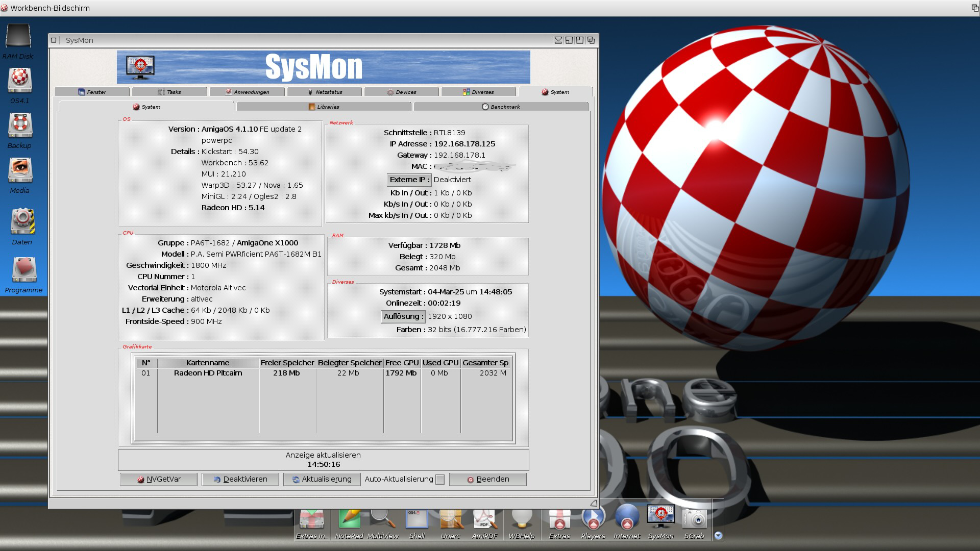Open the Extras drawer in dock

559,524
